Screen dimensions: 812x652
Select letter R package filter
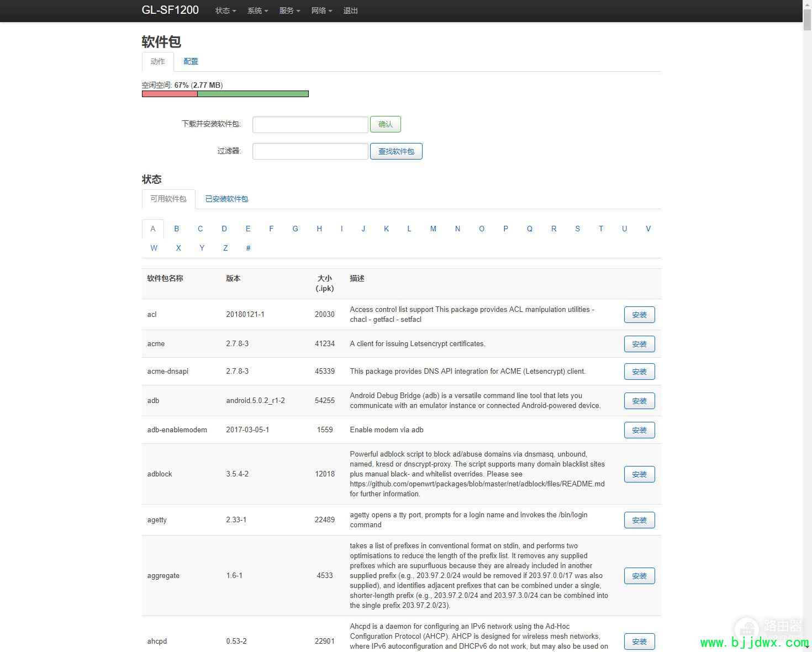[554, 229]
